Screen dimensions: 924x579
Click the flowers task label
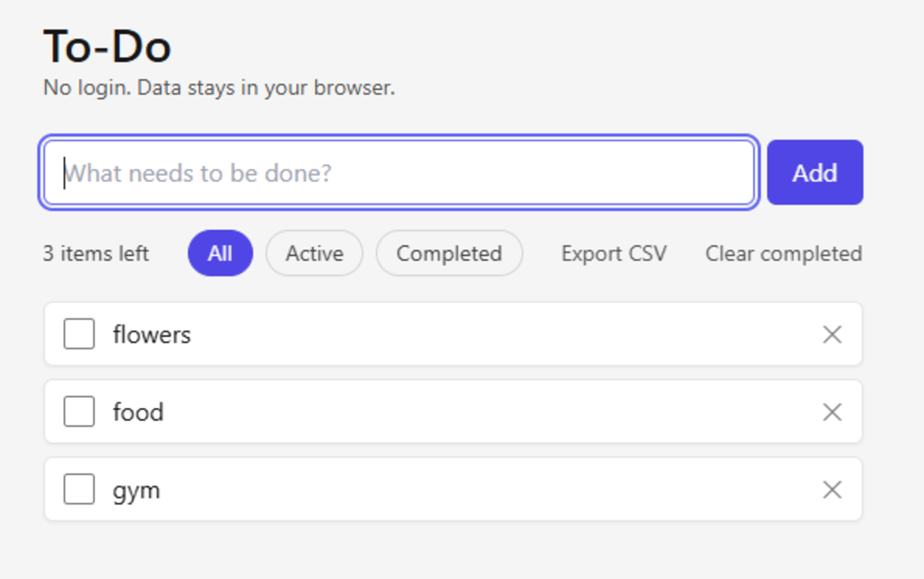[152, 335]
